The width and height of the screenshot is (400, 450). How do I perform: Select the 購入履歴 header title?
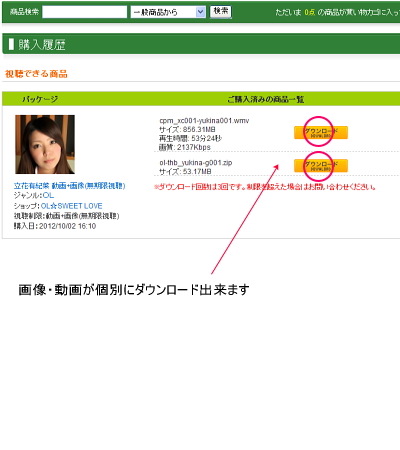pos(42,44)
